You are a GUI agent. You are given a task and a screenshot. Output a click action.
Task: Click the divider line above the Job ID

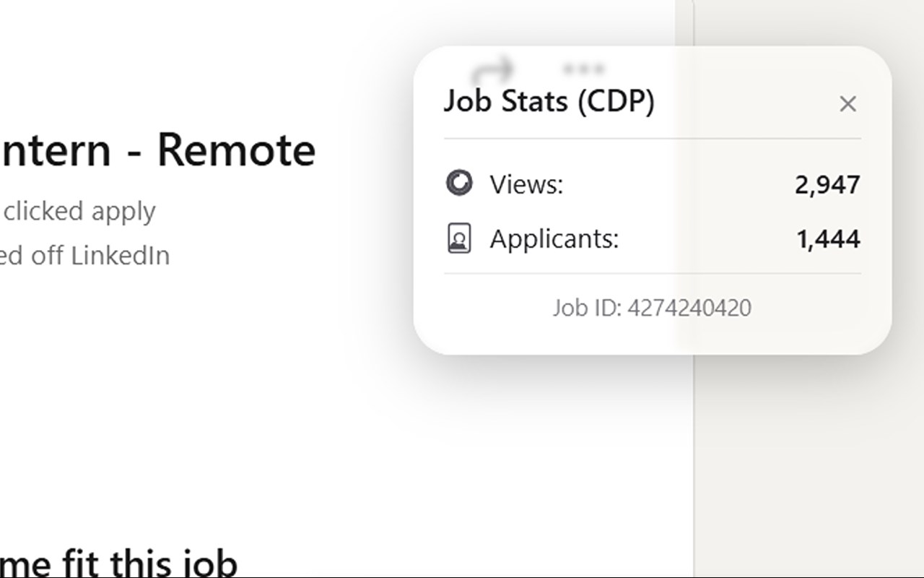[652, 274]
